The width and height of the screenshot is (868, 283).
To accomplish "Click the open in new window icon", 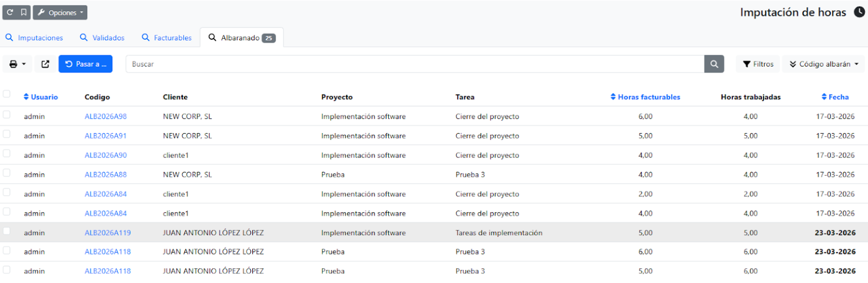I will click(x=46, y=64).
